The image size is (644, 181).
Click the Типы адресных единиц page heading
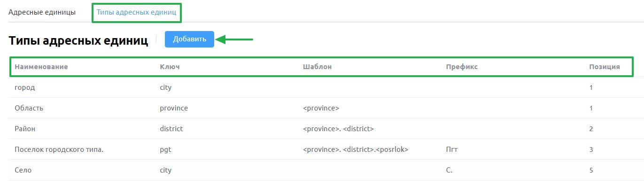click(x=78, y=40)
